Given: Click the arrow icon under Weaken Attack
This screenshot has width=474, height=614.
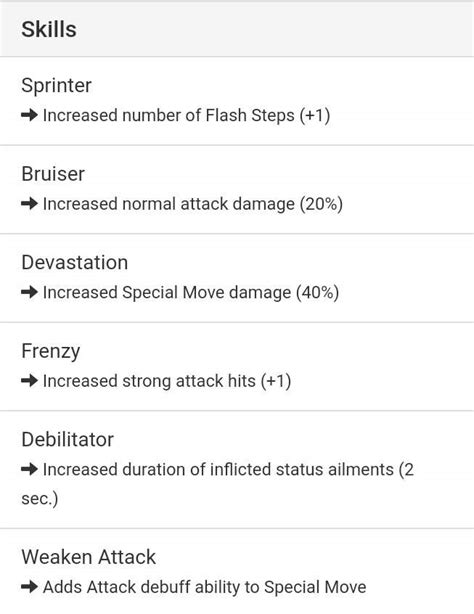Looking at the screenshot, I should (x=29, y=587).
